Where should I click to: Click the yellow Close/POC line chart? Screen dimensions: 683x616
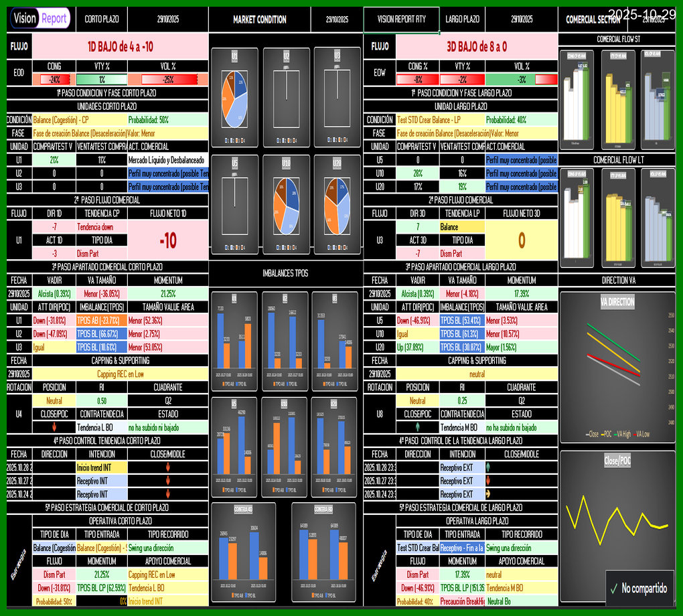coord(617,522)
